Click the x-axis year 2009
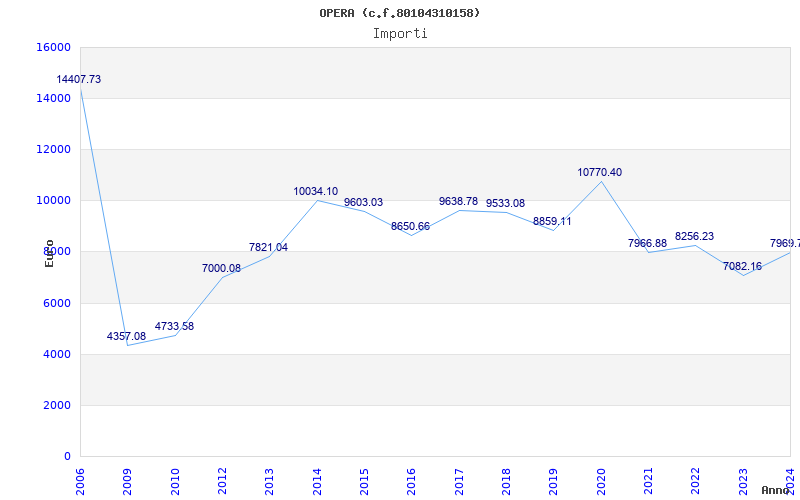This screenshot has width=800, height=500. (128, 482)
